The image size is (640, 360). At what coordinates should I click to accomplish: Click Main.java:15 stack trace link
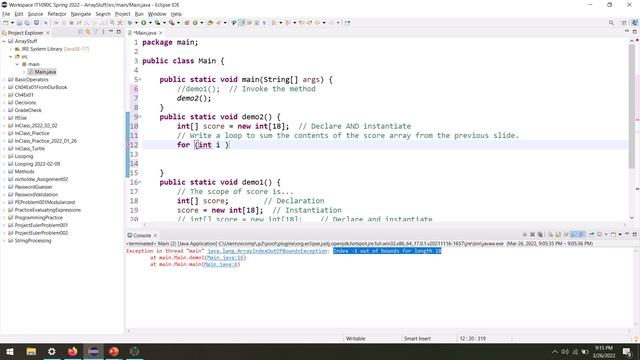pos(225,258)
